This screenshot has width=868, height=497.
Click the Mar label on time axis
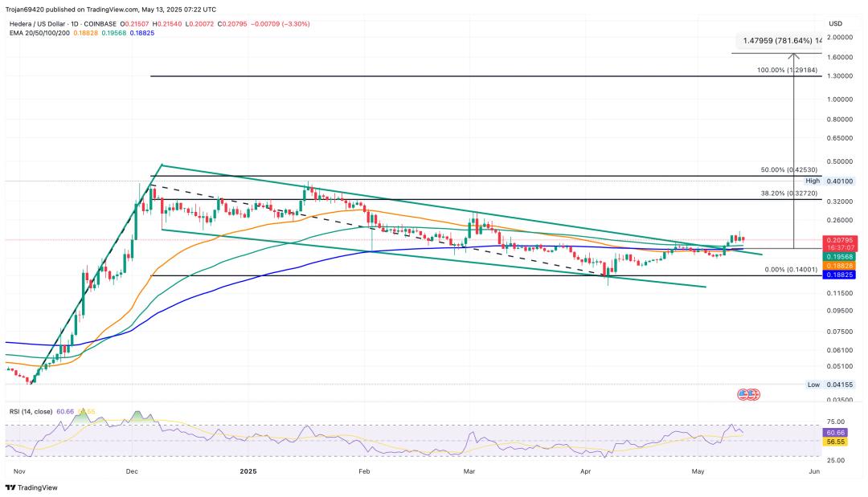click(469, 471)
